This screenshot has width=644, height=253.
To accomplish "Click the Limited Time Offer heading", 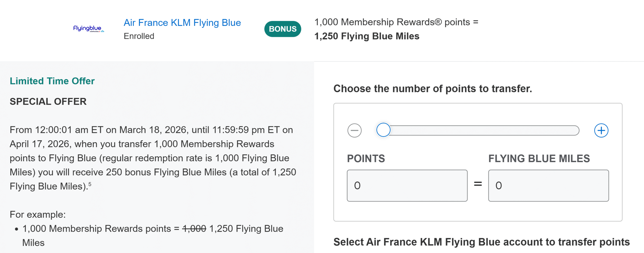I will [52, 81].
